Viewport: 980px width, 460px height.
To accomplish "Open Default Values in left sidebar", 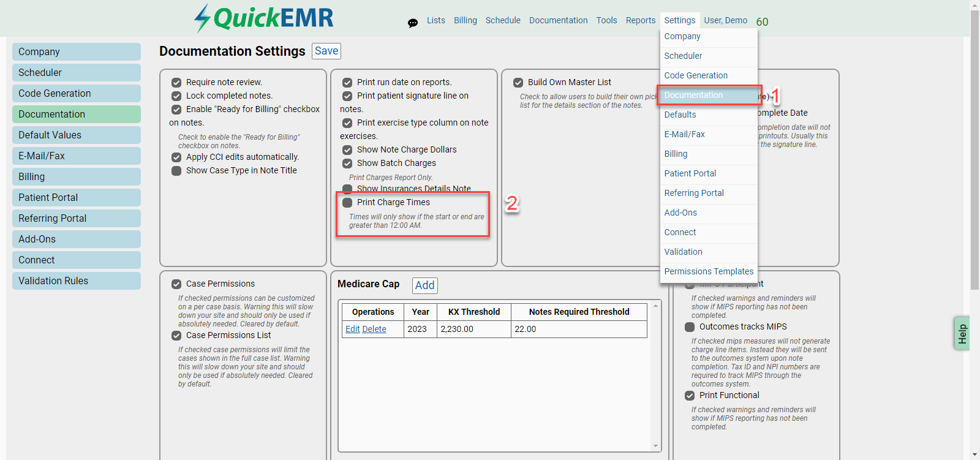I will click(x=77, y=135).
